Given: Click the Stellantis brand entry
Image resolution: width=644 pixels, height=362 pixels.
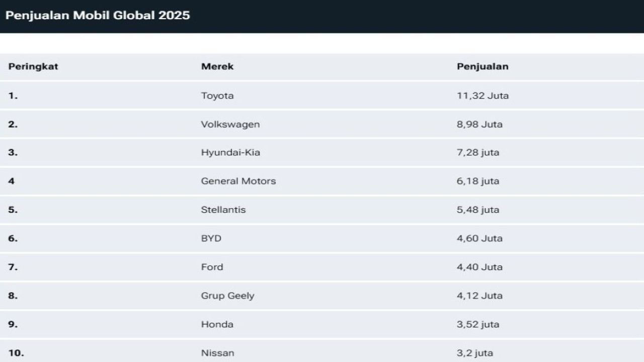Looking at the screenshot, I should point(223,210).
